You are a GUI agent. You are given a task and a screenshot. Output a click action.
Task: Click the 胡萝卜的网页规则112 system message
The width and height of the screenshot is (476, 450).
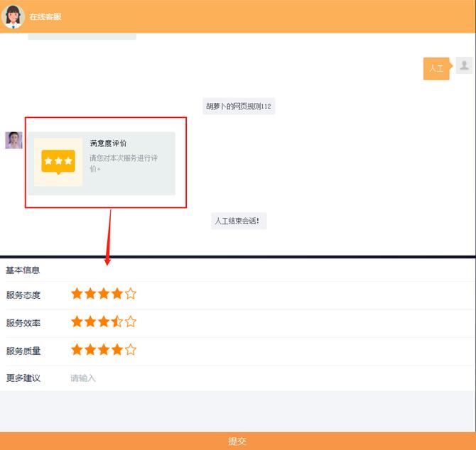[239, 106]
